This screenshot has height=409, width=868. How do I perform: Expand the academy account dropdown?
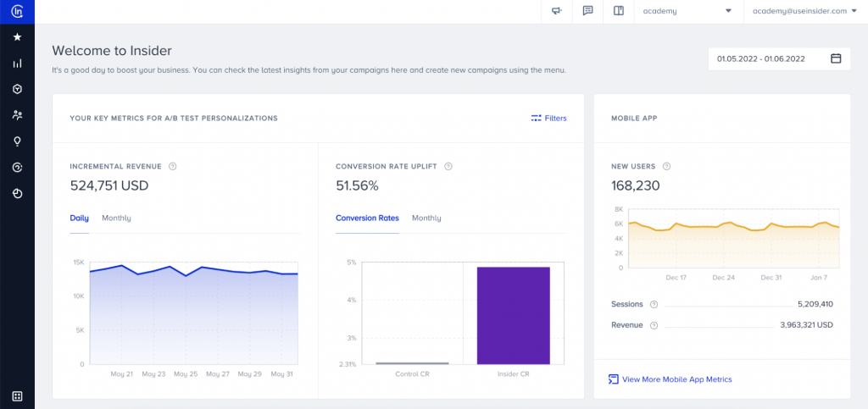(687, 11)
